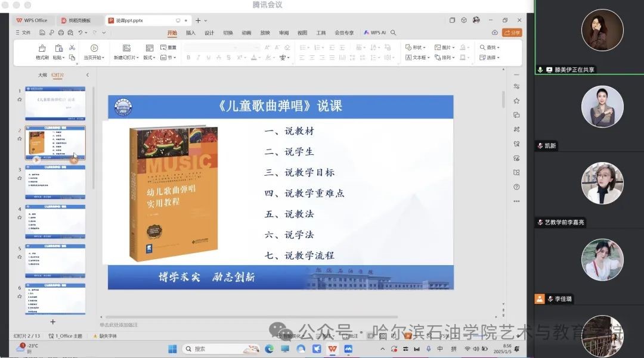Toggle the star marker beside slide 3
Image resolution: width=644 pixels, height=358 pixels.
coord(20,178)
